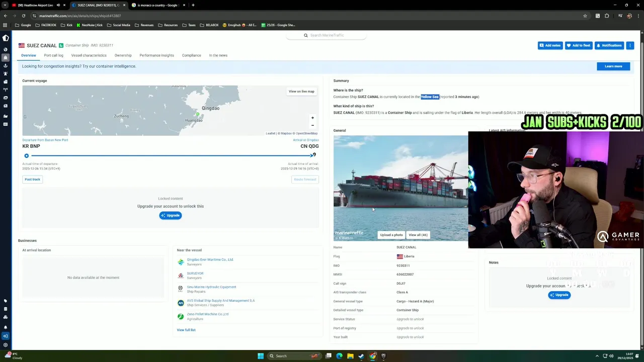Screen dimensions: 644x362
Task: Go back in browser history
Action: tap(6, 16)
